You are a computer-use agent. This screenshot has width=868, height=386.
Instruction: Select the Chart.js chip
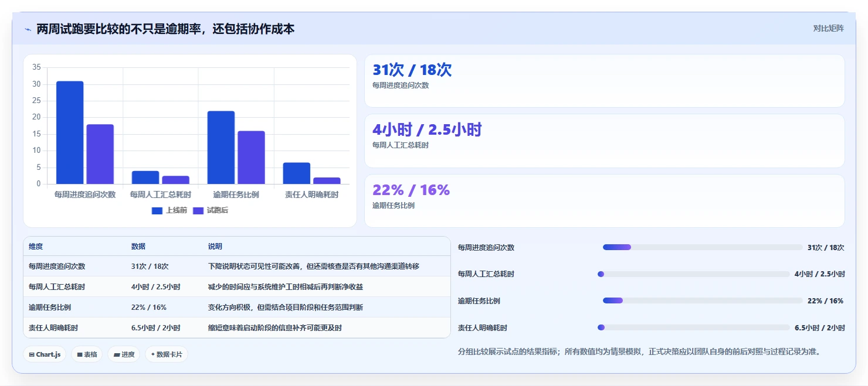point(45,354)
